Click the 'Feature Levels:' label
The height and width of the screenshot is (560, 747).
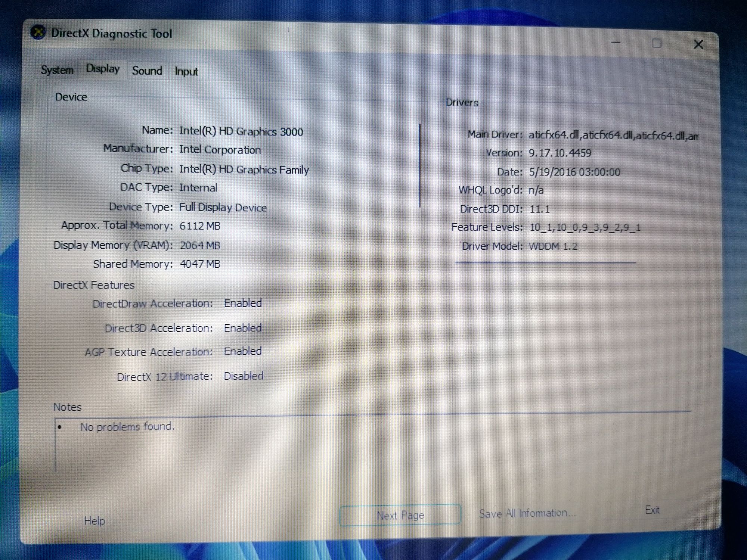click(487, 227)
